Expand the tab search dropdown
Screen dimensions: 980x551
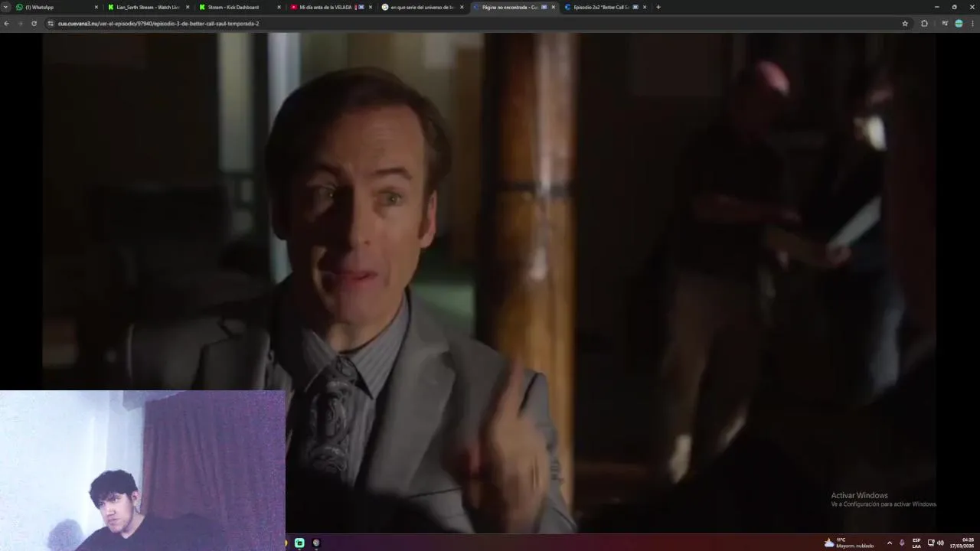(6, 7)
